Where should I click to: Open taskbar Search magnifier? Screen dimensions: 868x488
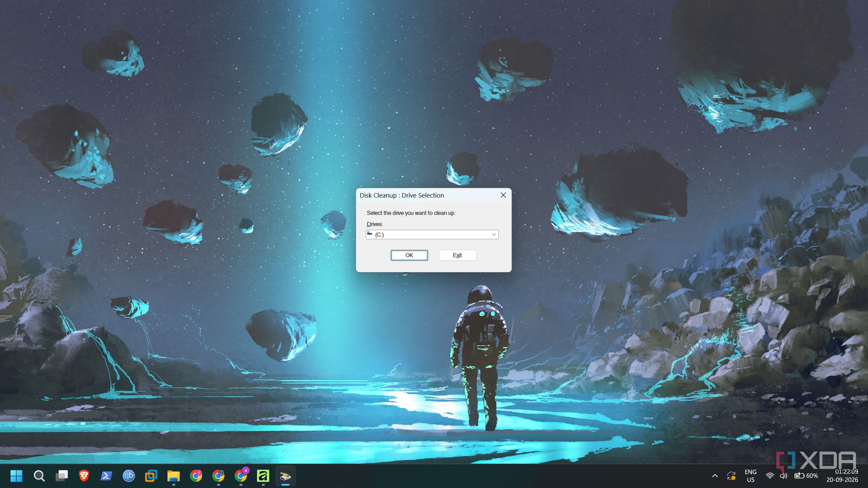coord(39,476)
